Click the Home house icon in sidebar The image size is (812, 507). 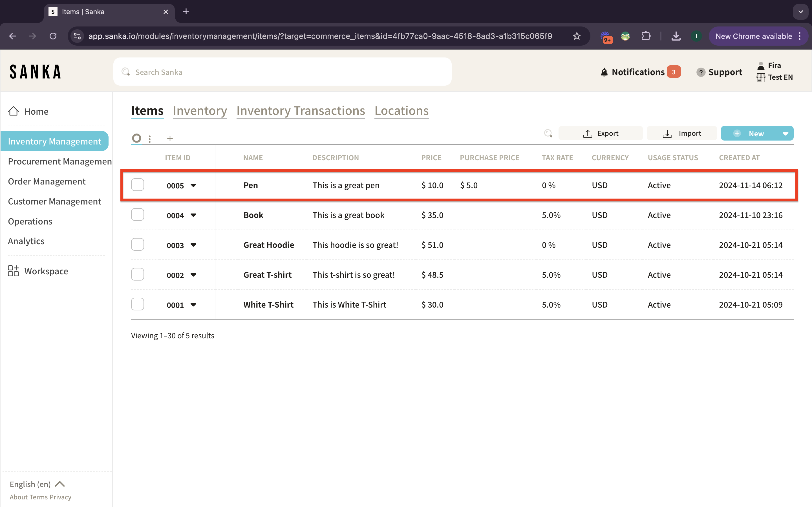tap(14, 111)
